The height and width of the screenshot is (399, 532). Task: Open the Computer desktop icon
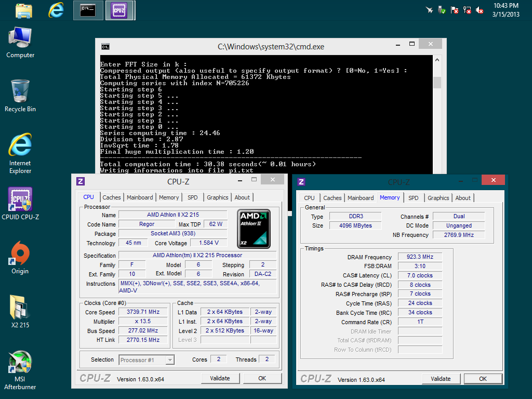(x=20, y=43)
